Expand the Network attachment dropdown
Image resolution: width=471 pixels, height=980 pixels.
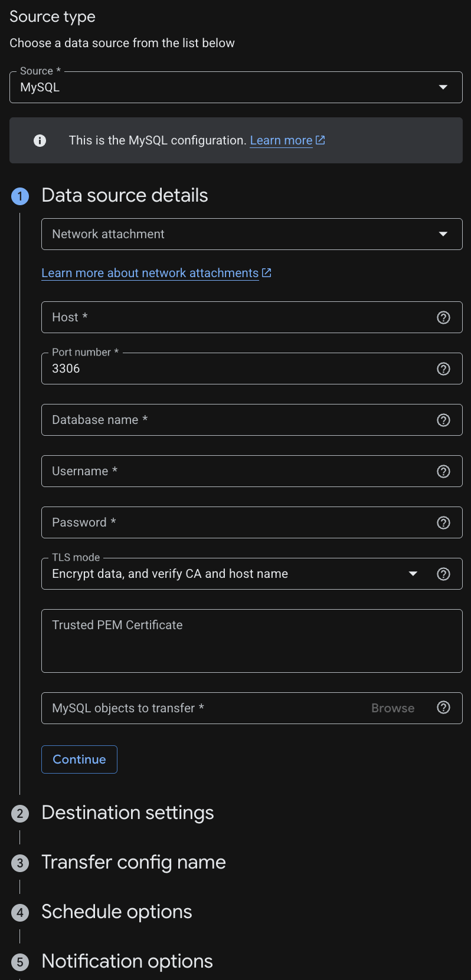click(443, 234)
